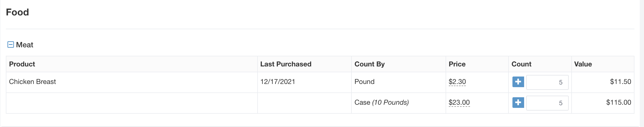
Task: Select the Chicken Breast product name
Action: pos(32,82)
